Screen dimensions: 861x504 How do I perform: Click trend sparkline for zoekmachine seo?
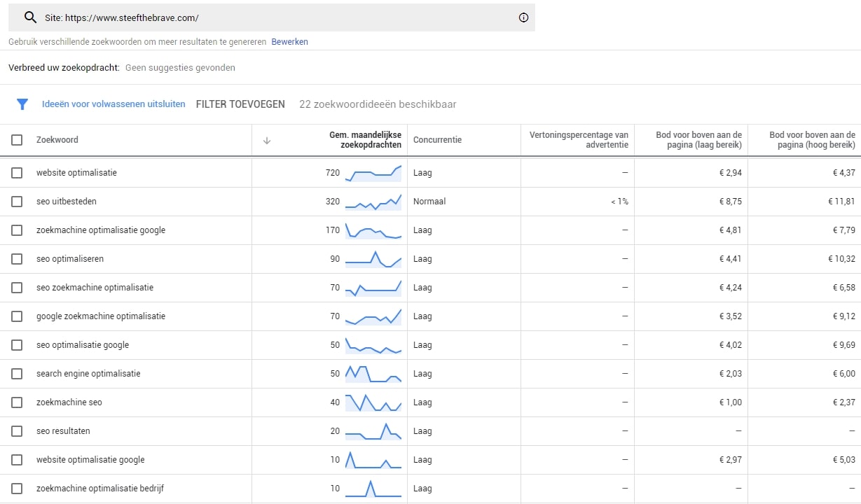point(373,402)
